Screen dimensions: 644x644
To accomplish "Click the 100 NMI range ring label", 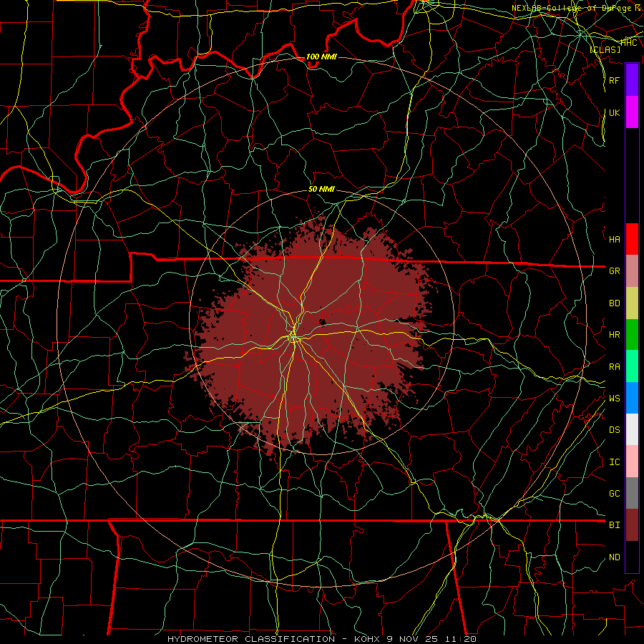I will [x=321, y=57].
